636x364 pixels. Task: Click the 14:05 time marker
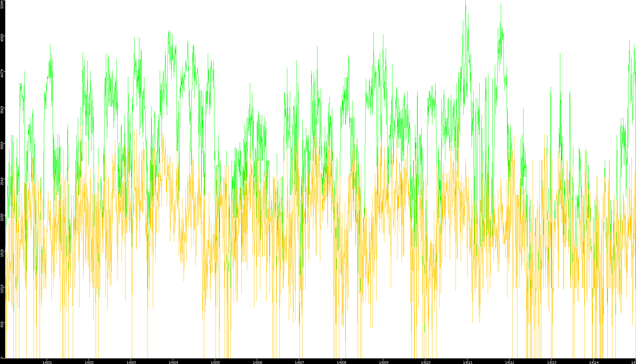(215, 362)
